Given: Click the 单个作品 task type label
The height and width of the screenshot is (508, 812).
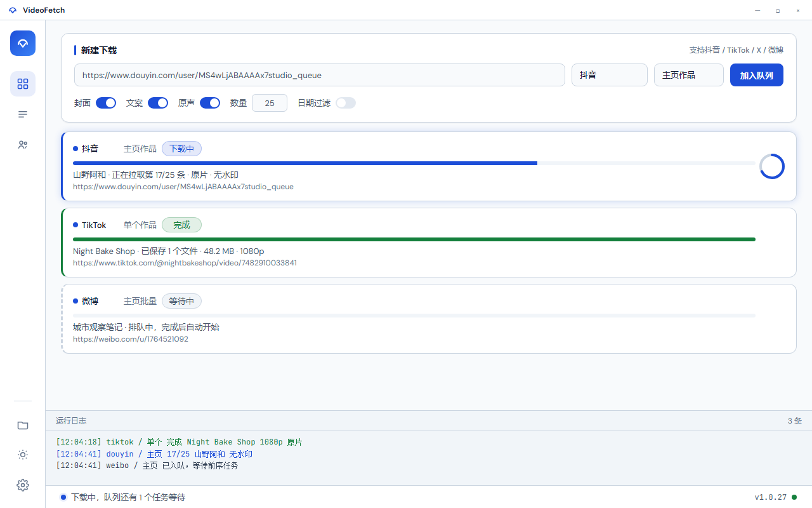Looking at the screenshot, I should point(140,225).
